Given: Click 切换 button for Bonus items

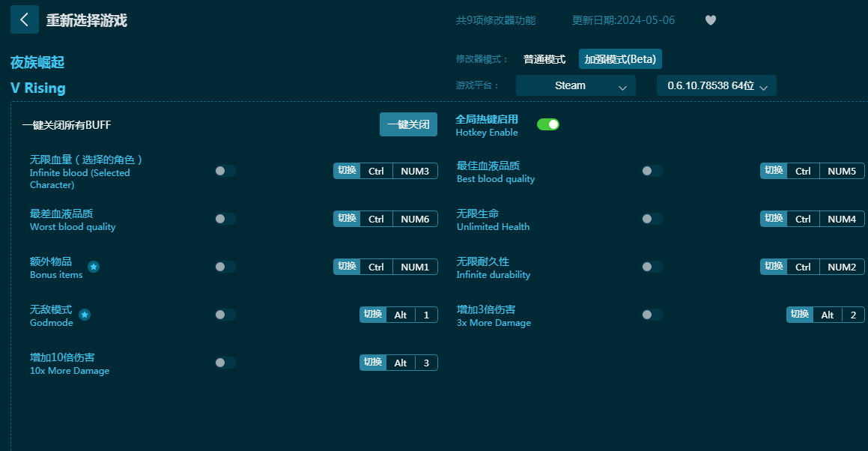Looking at the screenshot, I should pos(347,267).
